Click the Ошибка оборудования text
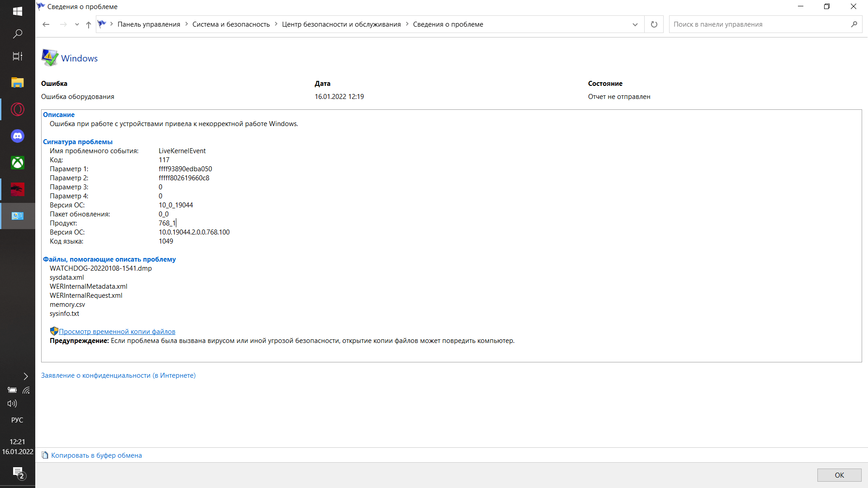868x488 pixels. point(78,97)
